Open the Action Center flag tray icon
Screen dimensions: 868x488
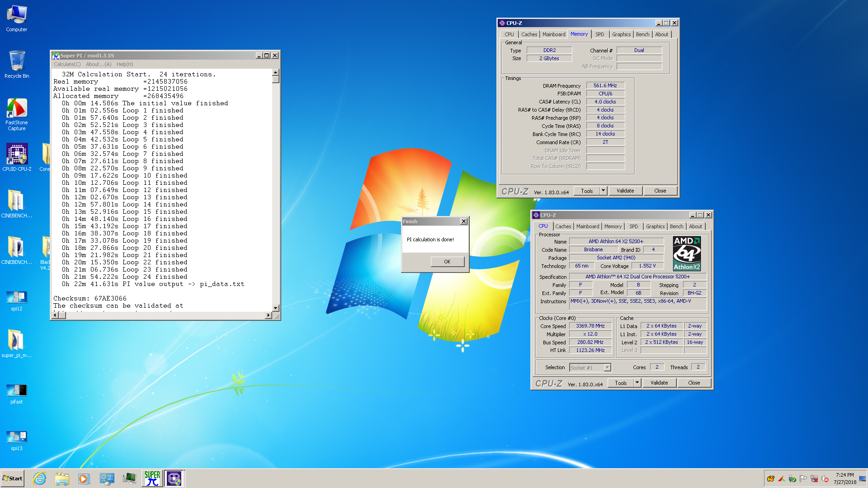point(803,479)
